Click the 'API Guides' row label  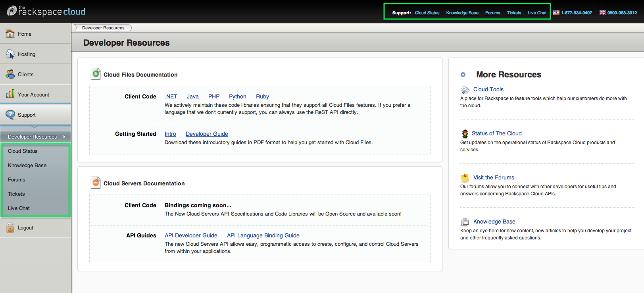pyautogui.click(x=141, y=235)
